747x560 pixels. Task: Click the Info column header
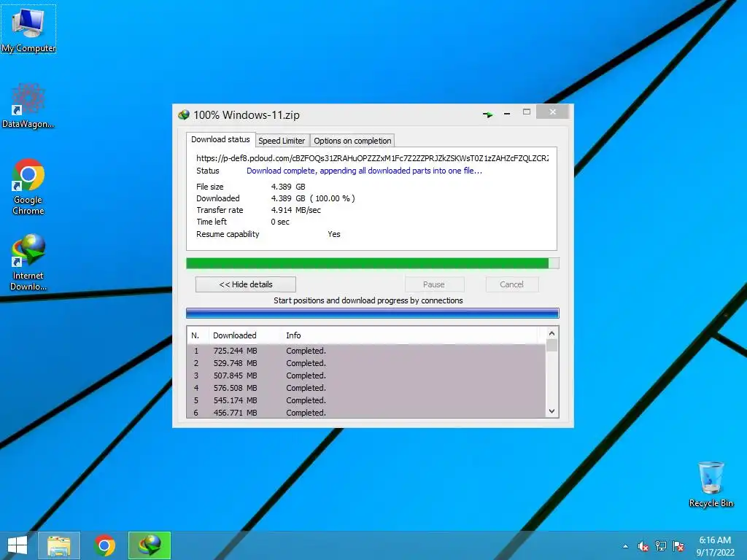click(x=293, y=335)
